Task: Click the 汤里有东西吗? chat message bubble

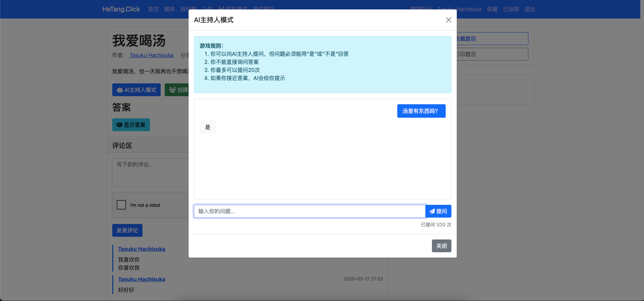Action: (x=421, y=111)
